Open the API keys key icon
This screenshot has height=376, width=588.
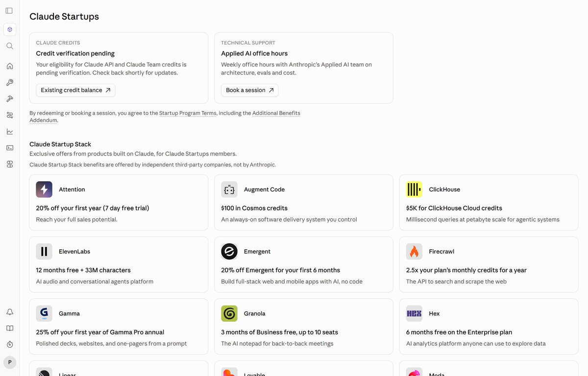pos(10,82)
